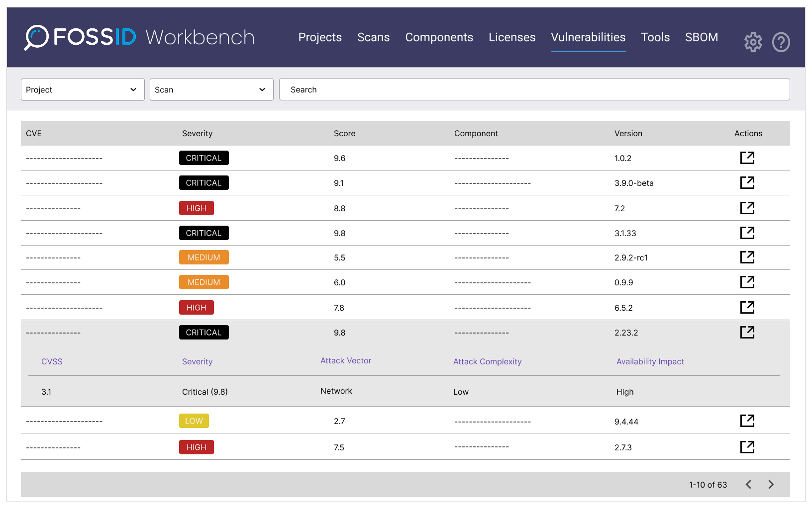Click the LOW severity badge
Viewport: 812px width, 509px height.
tap(194, 421)
